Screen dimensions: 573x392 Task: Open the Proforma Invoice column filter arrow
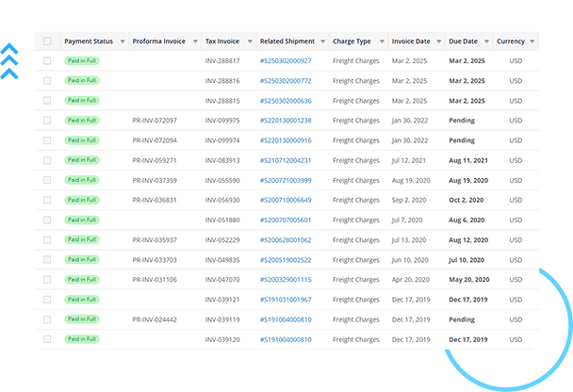(195, 41)
